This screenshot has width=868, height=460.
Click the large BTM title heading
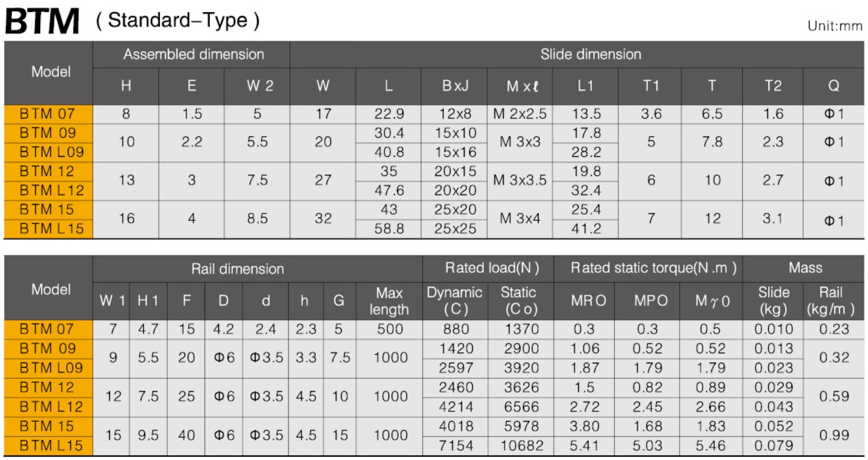click(42, 22)
